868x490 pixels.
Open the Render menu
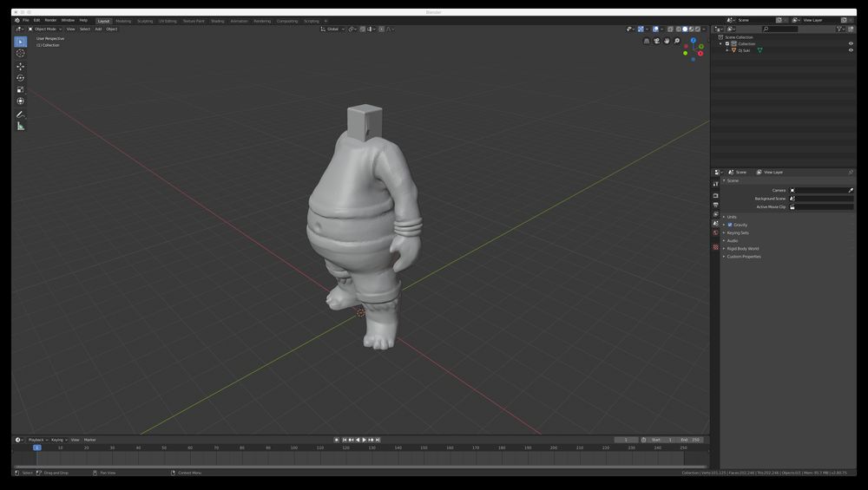tap(50, 21)
